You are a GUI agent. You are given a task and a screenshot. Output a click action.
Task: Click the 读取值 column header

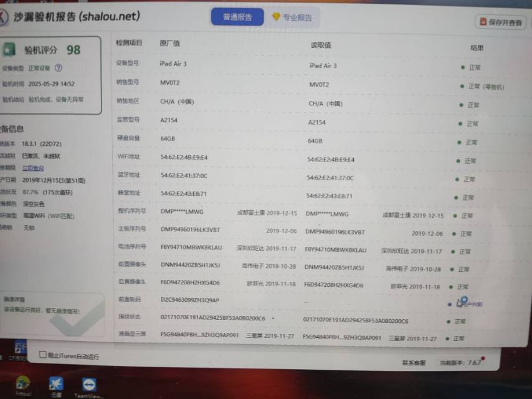tap(321, 45)
